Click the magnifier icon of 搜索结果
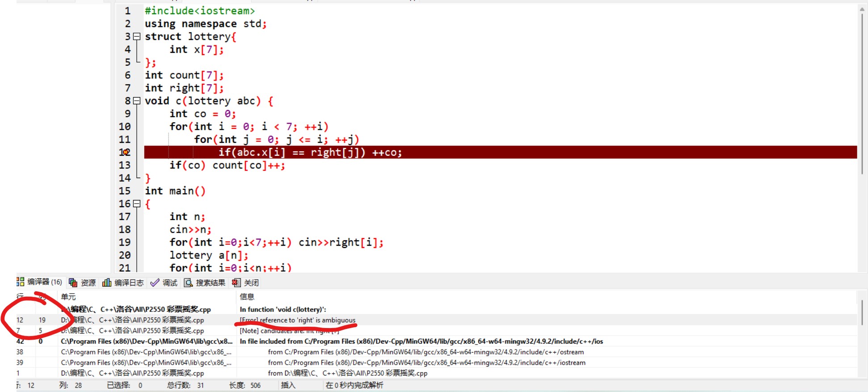This screenshot has height=392, width=868. pos(188,283)
